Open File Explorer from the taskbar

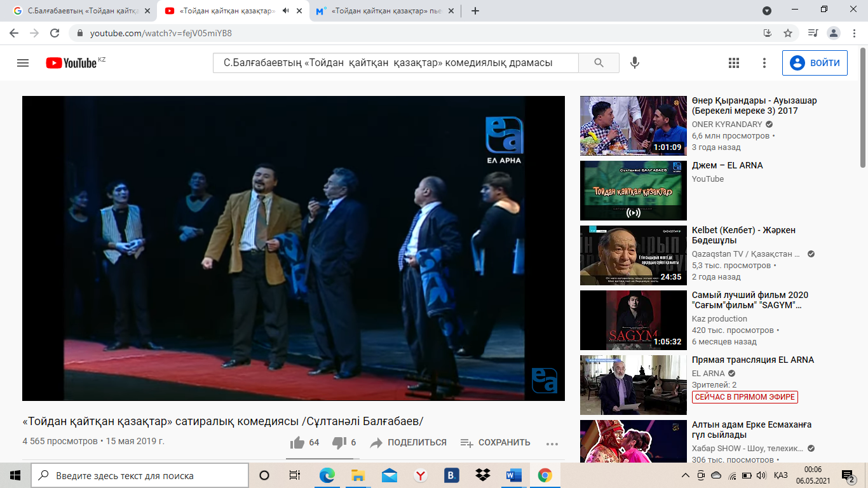[358, 475]
